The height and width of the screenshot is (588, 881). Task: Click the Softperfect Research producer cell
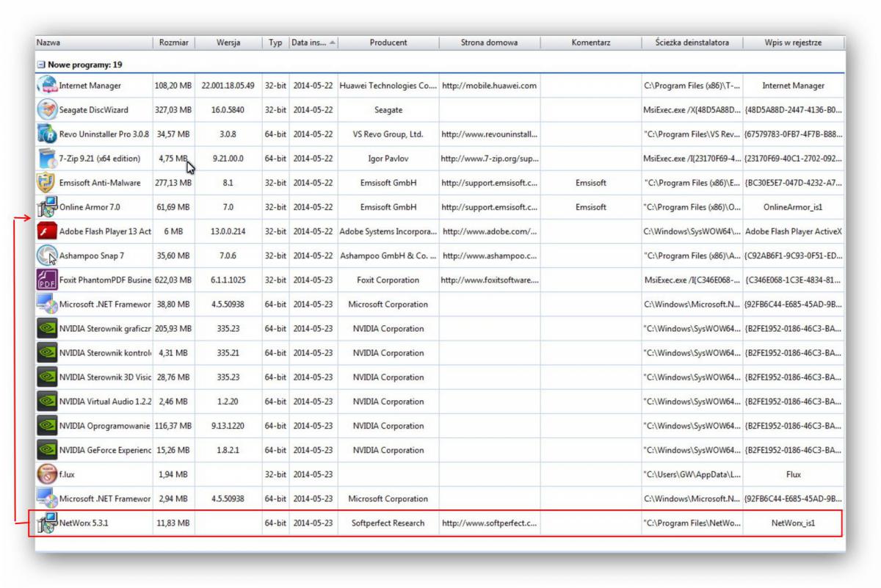pos(388,523)
